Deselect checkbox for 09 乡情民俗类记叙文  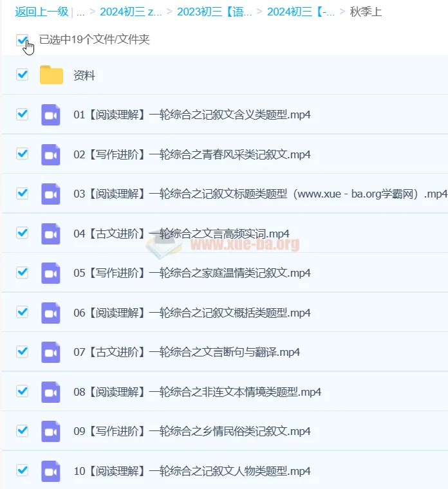point(23,430)
